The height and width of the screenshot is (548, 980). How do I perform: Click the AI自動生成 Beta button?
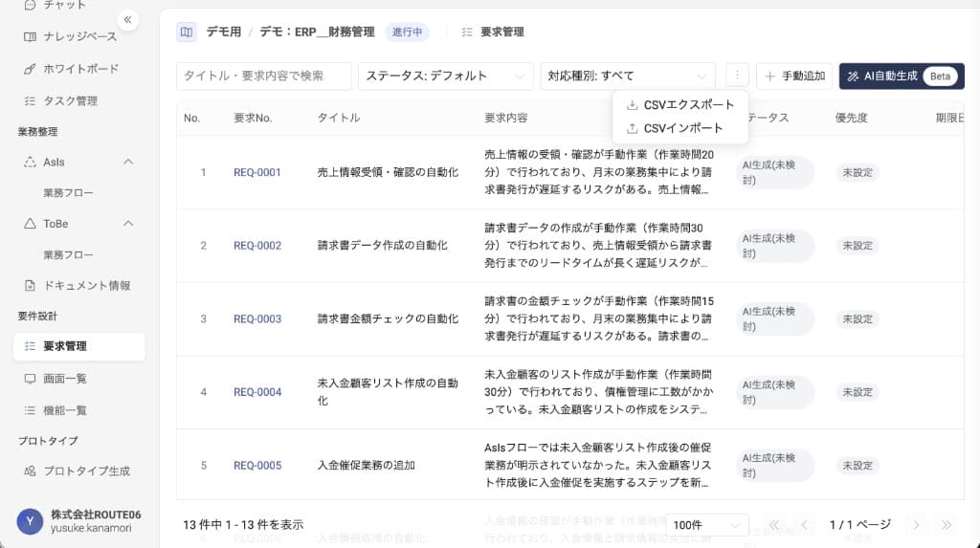(902, 77)
